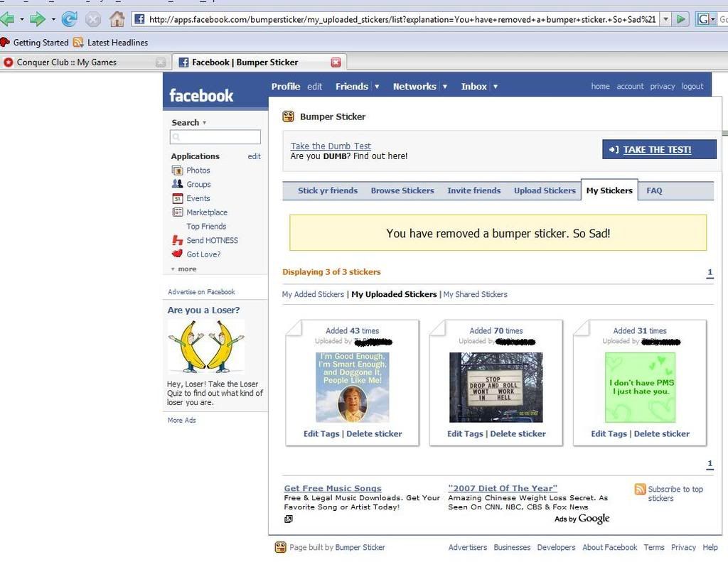
Task: Delete the PMS sticker
Action: (661, 433)
